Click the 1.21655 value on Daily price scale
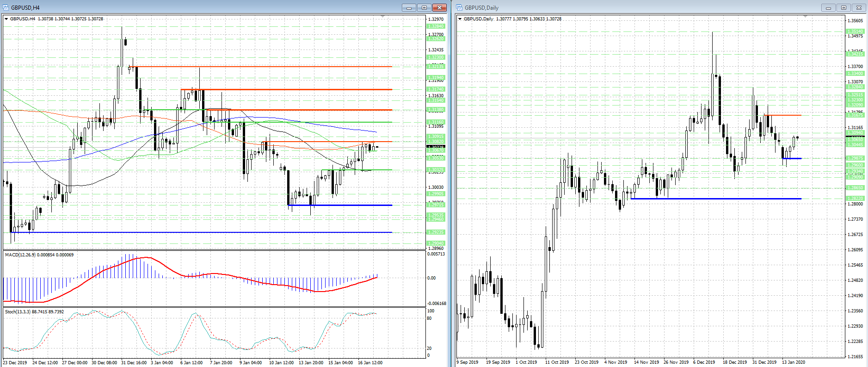The height and width of the screenshot is (367, 868). pos(856,357)
